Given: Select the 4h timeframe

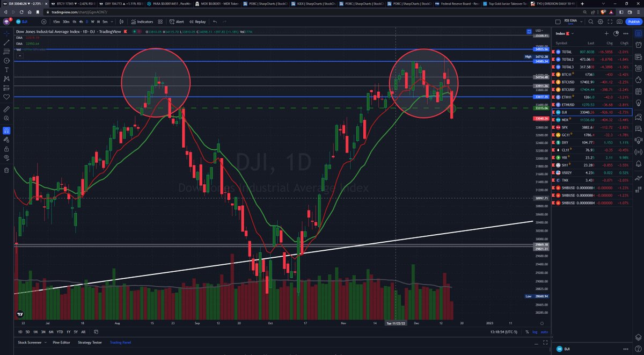Looking at the screenshot, I should 81,21.
